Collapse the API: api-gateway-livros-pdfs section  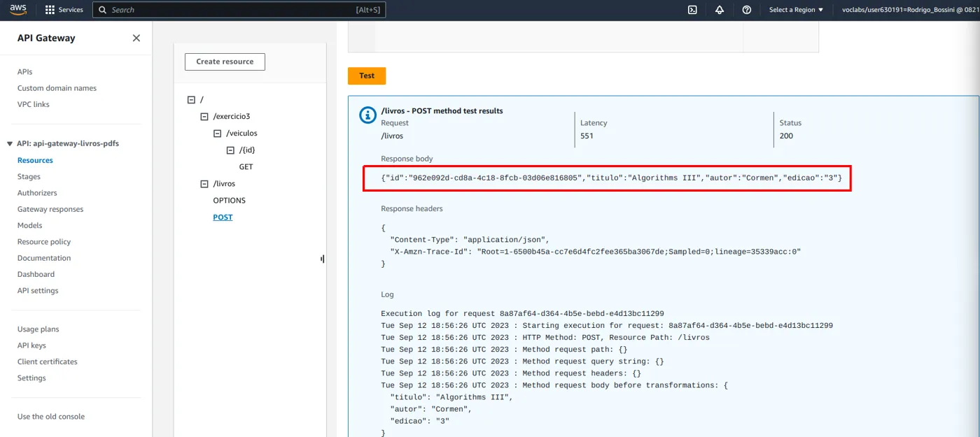(x=10, y=144)
